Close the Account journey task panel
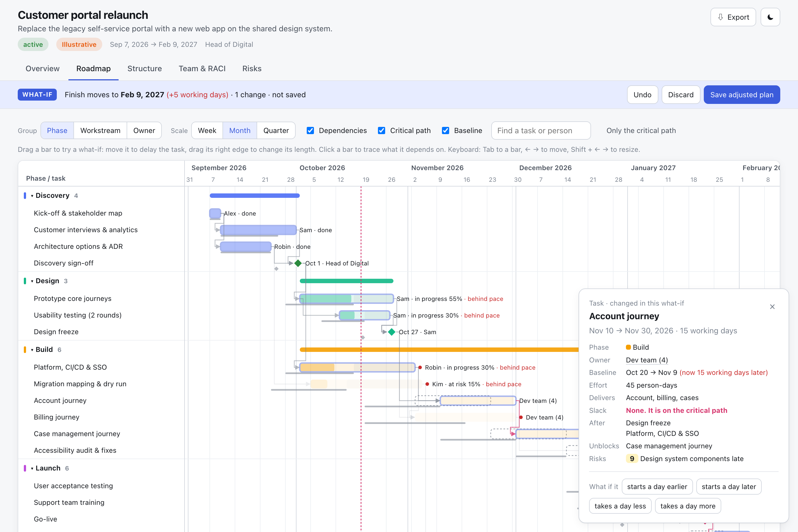The height and width of the screenshot is (532, 798). click(x=772, y=307)
